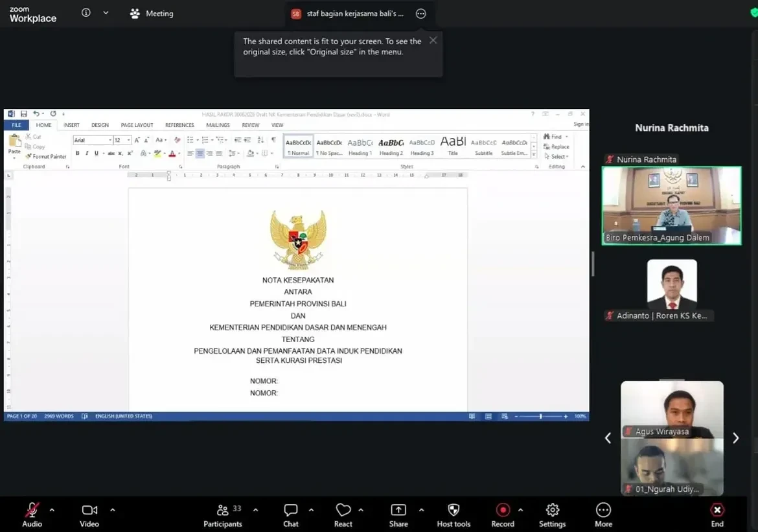Image resolution: width=758 pixels, height=532 pixels.
Task: Click the Word zoom slider handle
Action: point(540,417)
